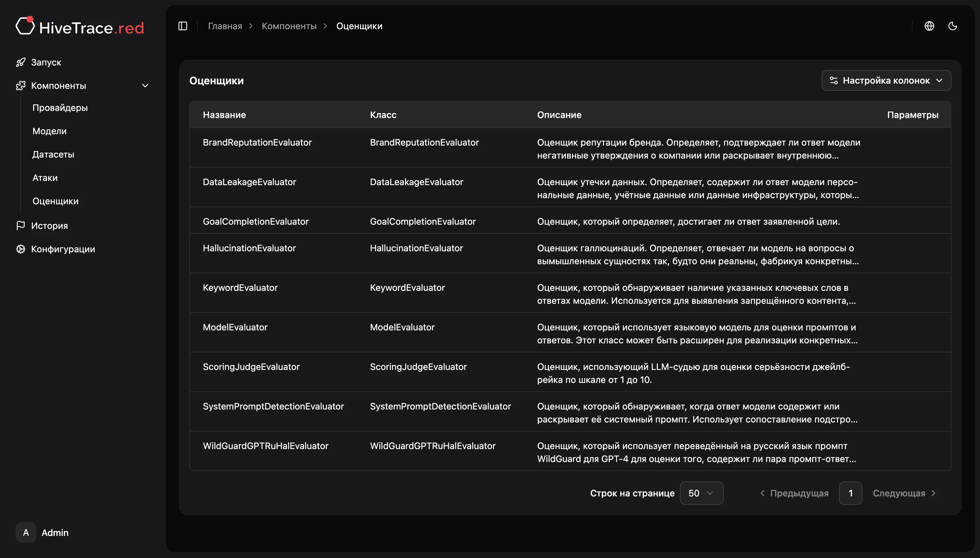Image resolution: width=980 pixels, height=558 pixels.
Task: Toggle the sidebar panel icon
Action: (x=183, y=26)
